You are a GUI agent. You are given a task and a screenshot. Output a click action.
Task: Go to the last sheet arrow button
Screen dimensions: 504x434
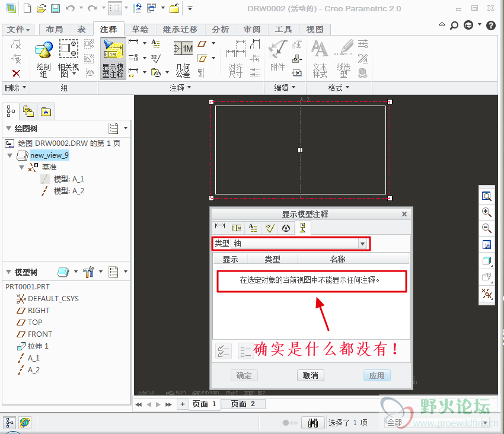point(168,404)
